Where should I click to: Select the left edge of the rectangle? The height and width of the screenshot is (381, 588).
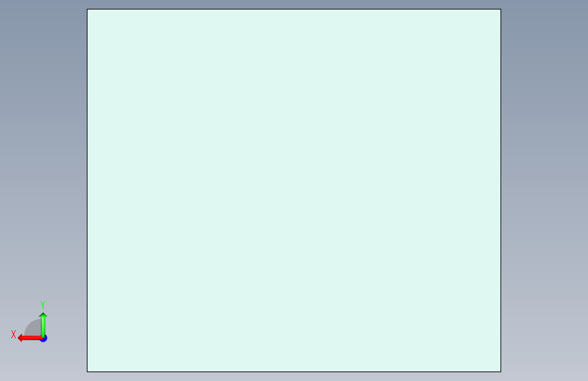(x=87, y=190)
